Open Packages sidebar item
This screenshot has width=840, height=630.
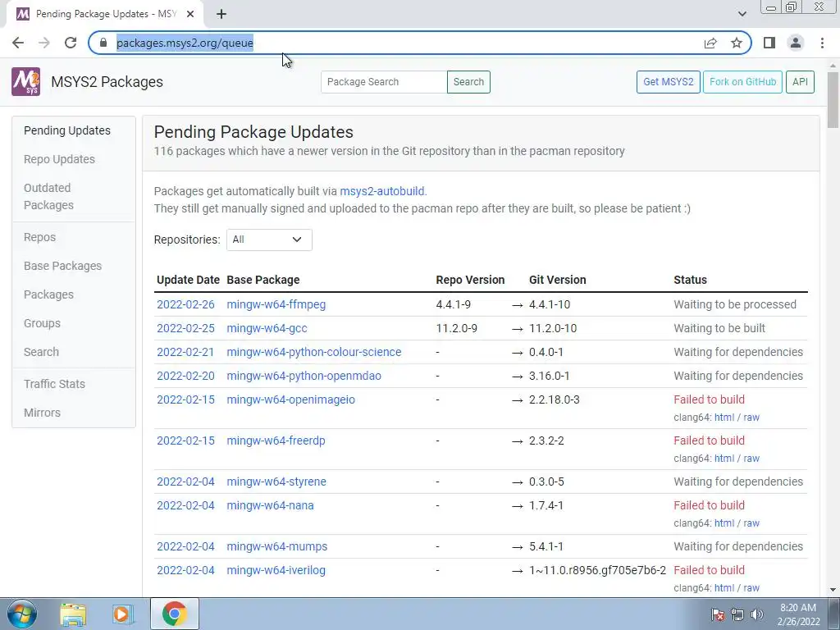click(x=48, y=294)
